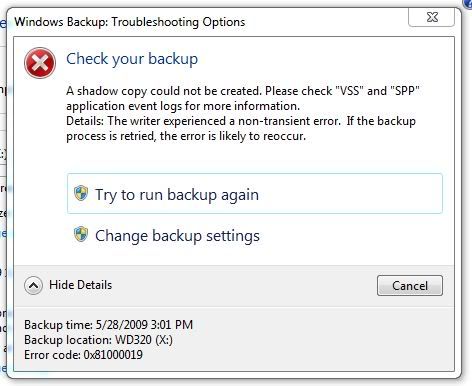Click the Windows Backup title bar text

pyautogui.click(x=130, y=22)
